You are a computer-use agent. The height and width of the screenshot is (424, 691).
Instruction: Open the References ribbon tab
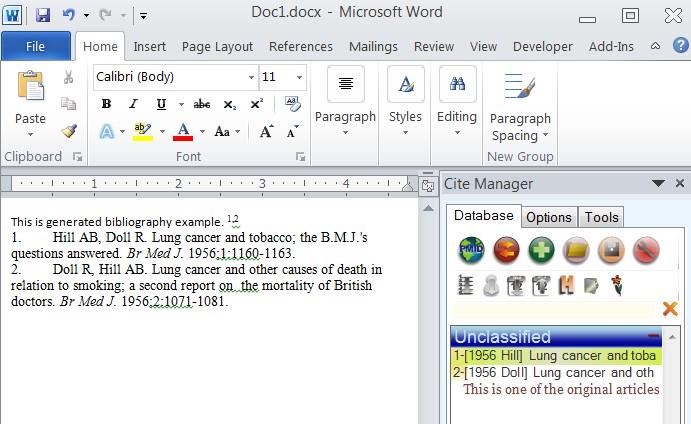coord(300,46)
